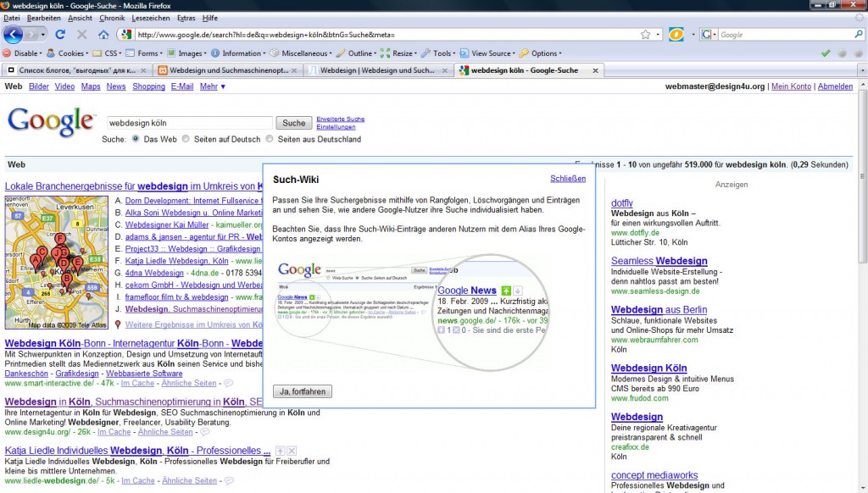This screenshot has height=493, width=868.
Task: Open the Chronik menu
Action: (x=112, y=18)
